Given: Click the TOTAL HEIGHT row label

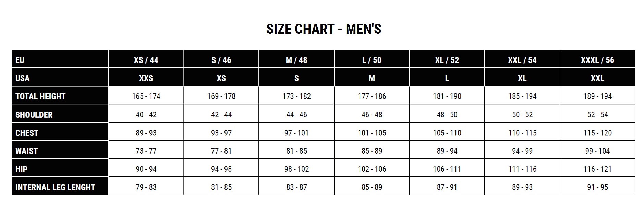Looking at the screenshot, I should click(x=40, y=97).
